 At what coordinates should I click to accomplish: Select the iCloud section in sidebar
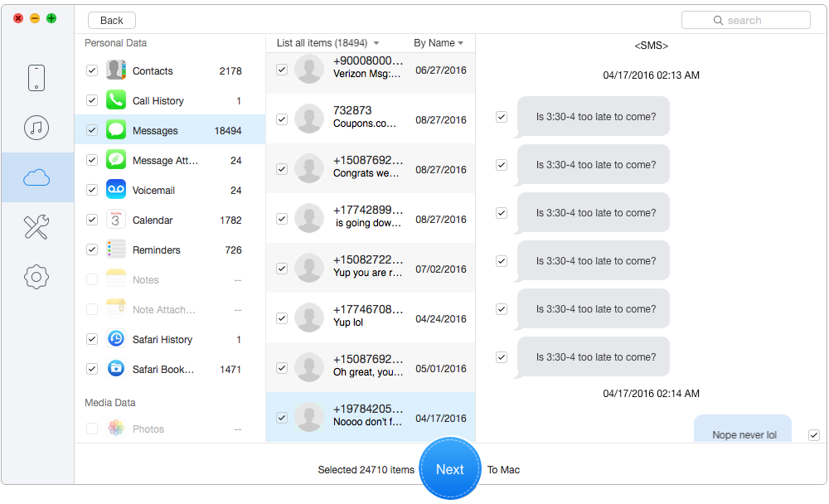click(36, 177)
